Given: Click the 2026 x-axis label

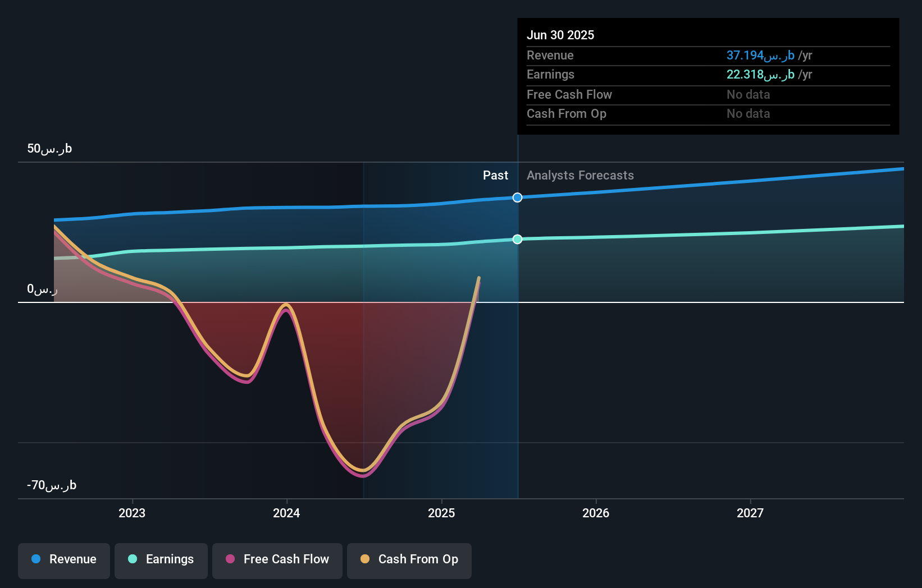Looking at the screenshot, I should coord(596,513).
